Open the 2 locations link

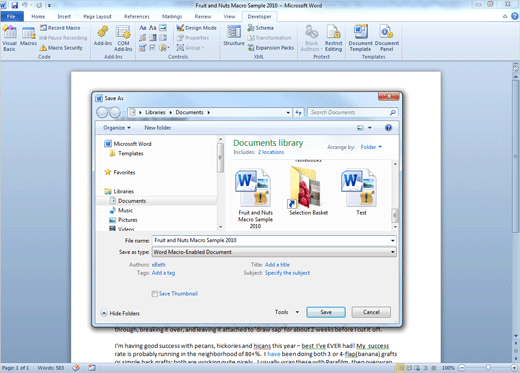tap(271, 152)
